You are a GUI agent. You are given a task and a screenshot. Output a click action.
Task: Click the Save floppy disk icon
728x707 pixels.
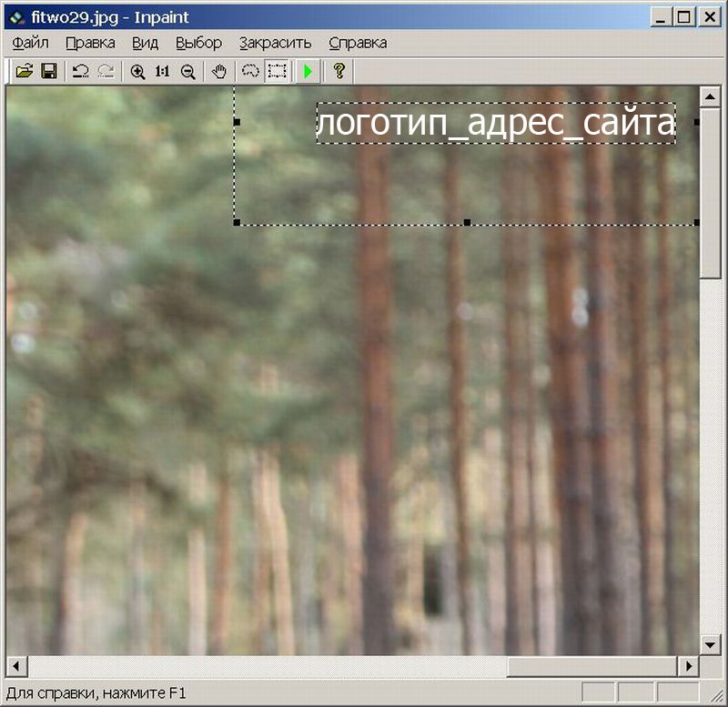[x=49, y=71]
